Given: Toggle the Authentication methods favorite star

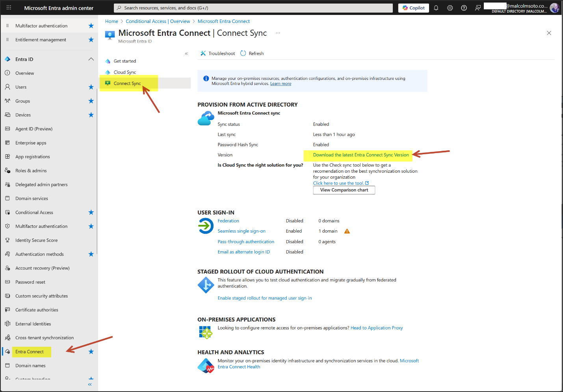Looking at the screenshot, I should (91, 254).
